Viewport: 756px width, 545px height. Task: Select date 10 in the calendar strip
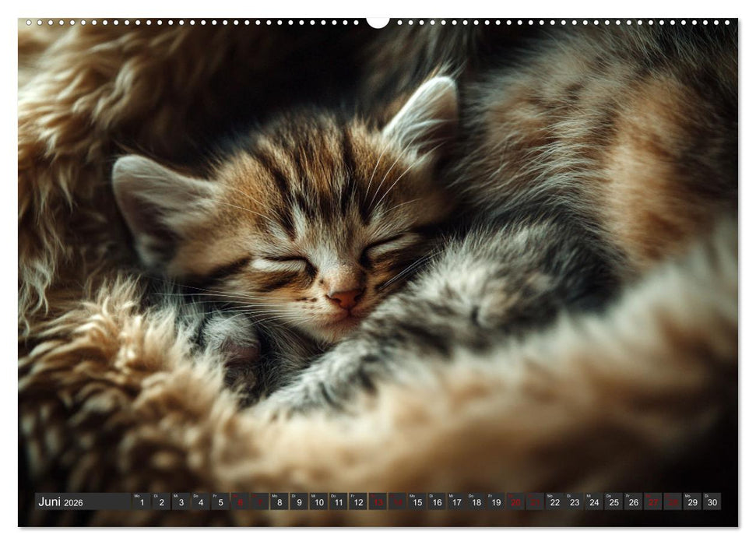click(x=318, y=502)
